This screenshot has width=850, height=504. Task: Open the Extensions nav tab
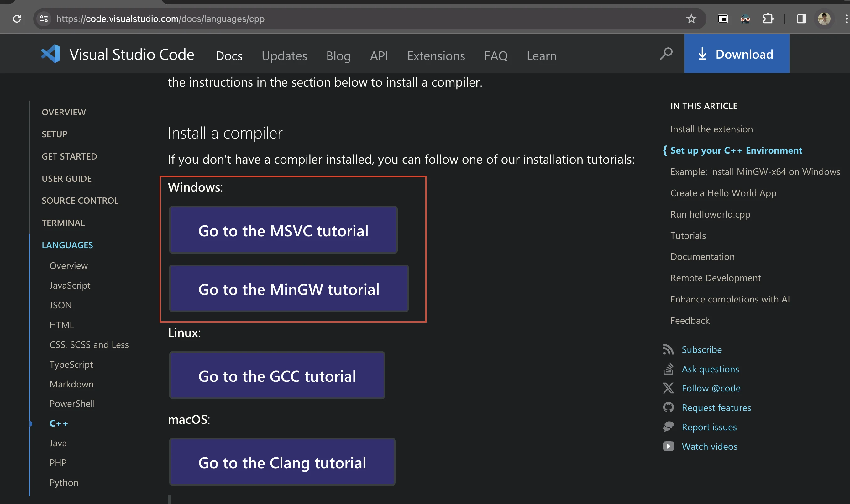(x=436, y=56)
